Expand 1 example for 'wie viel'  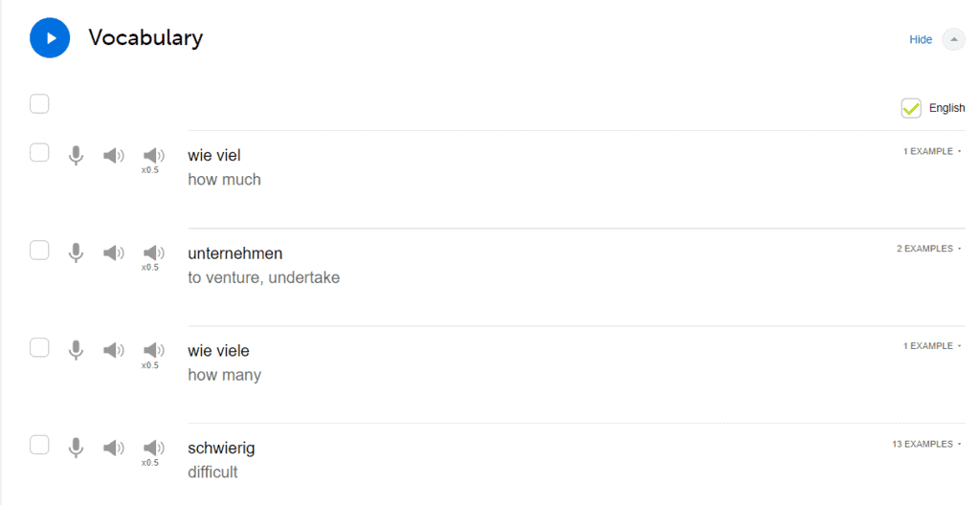point(931,151)
